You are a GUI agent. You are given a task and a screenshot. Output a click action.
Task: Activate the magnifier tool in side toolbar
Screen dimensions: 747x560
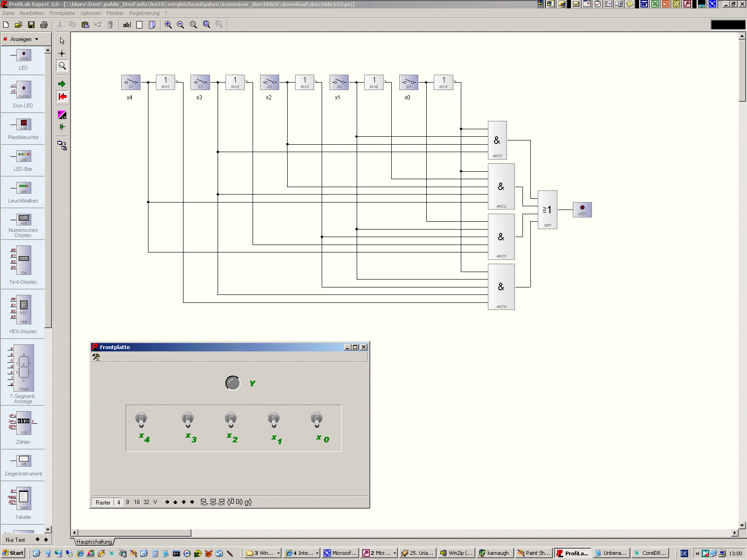(x=62, y=66)
